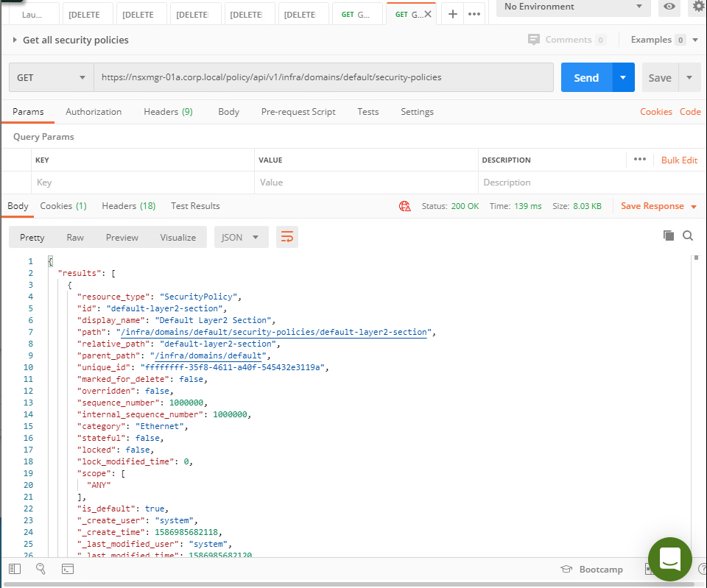
Task: Open the GET method dropdown
Action: pyautogui.click(x=51, y=77)
